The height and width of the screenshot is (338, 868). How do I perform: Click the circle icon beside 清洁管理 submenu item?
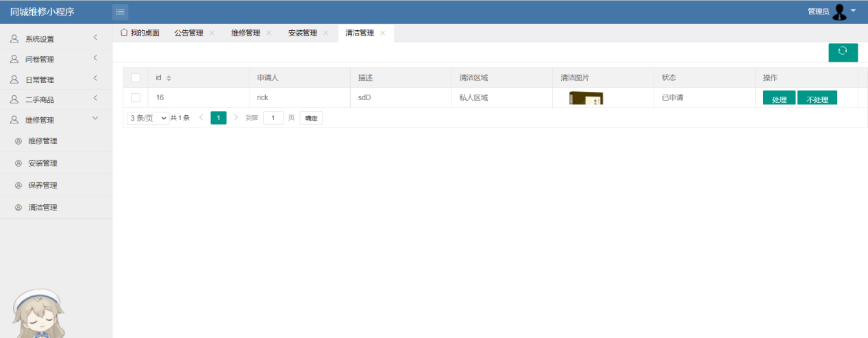[x=18, y=207]
